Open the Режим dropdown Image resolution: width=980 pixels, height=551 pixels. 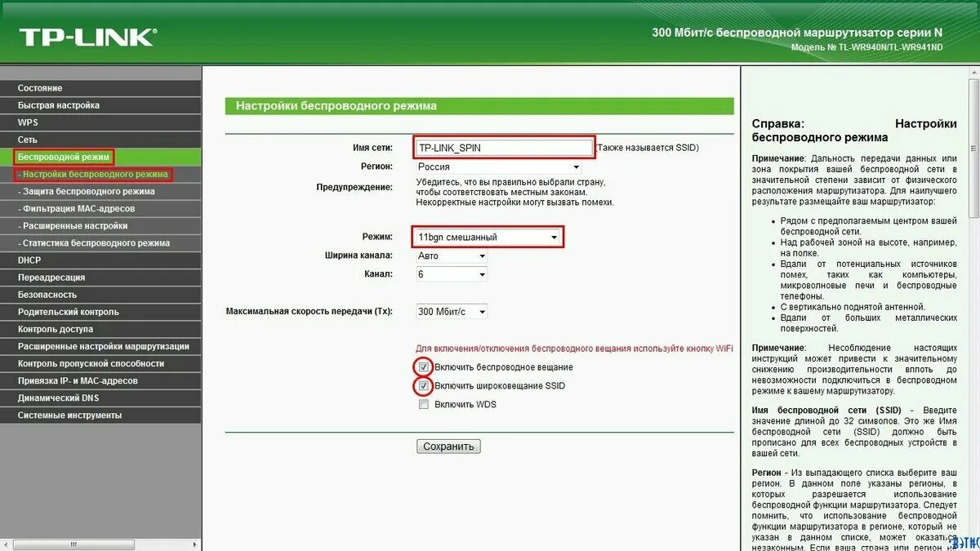(488, 238)
